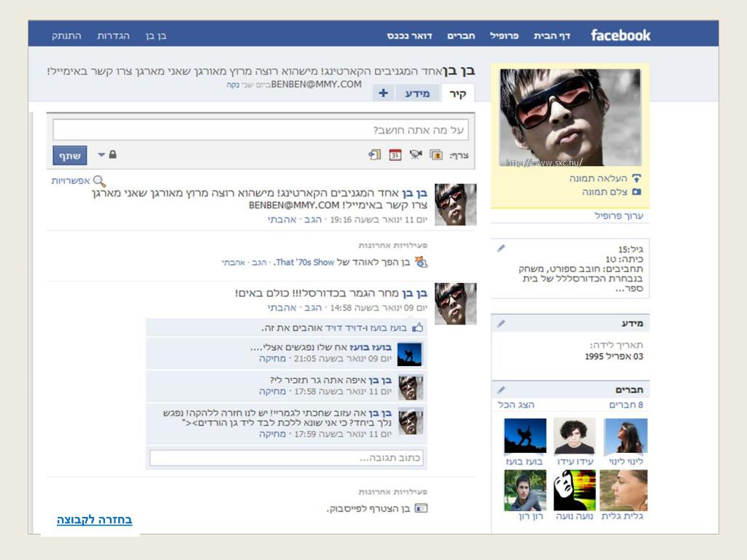Click the pencil icon in the bio box

click(500, 248)
